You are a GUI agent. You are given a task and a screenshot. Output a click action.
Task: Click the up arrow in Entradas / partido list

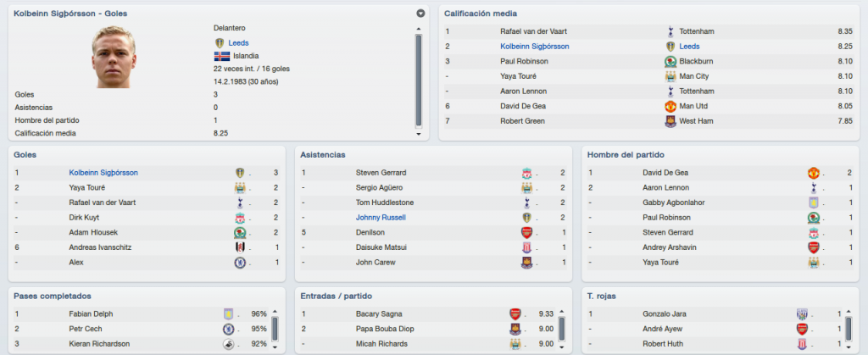(x=561, y=312)
